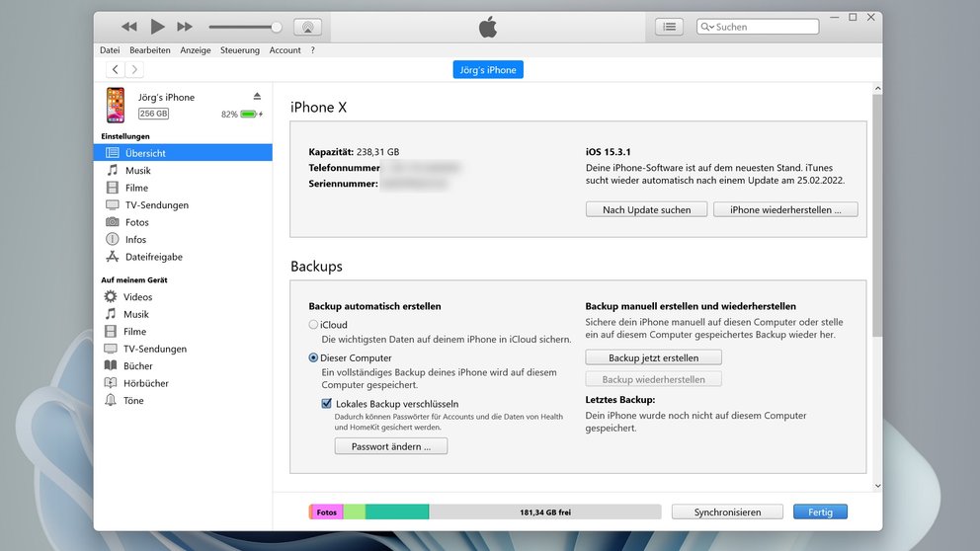Screen dimensions: 980x551
Task: Click the blue Fertig button
Action: (820, 512)
